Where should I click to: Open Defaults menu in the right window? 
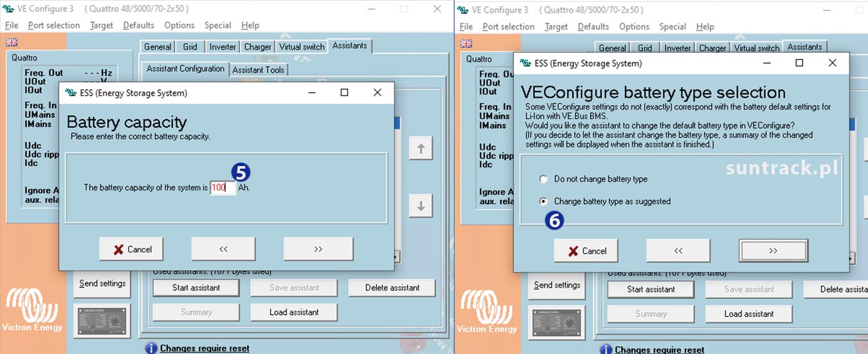click(x=593, y=26)
